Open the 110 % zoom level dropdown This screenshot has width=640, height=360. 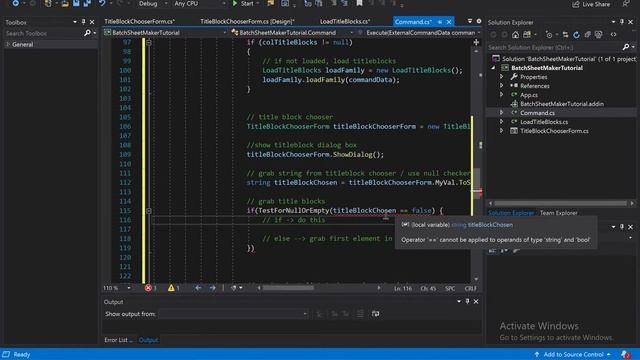coord(117,288)
